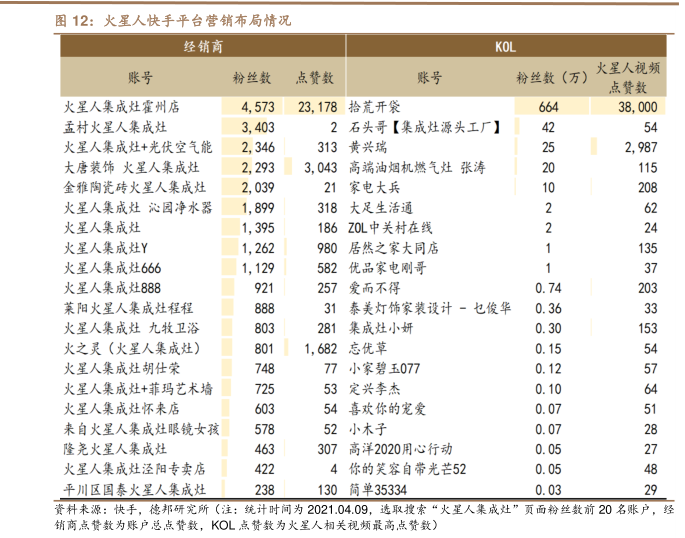
Task: Select account 火之灵（火星人集成灶）
Action: tap(131, 348)
